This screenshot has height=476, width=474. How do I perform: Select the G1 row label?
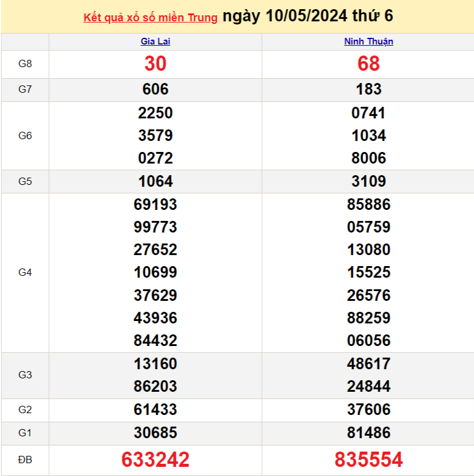25,433
